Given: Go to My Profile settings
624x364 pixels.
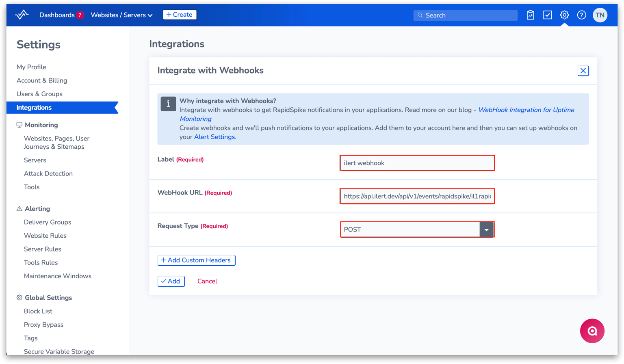Looking at the screenshot, I should [31, 67].
